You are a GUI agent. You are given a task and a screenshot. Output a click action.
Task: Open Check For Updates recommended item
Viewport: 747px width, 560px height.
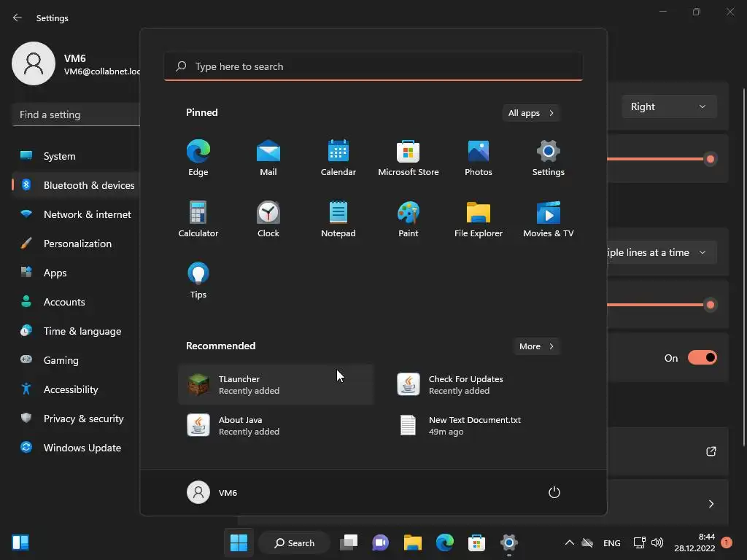coord(486,385)
